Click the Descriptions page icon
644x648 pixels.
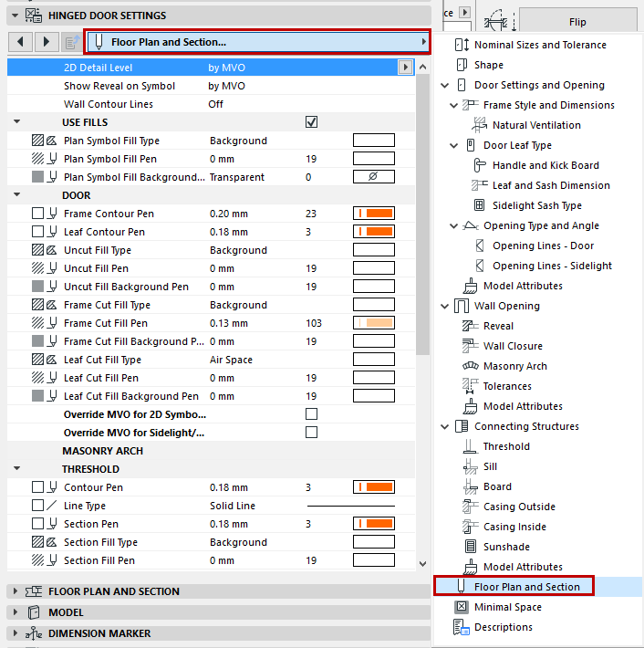tap(462, 627)
